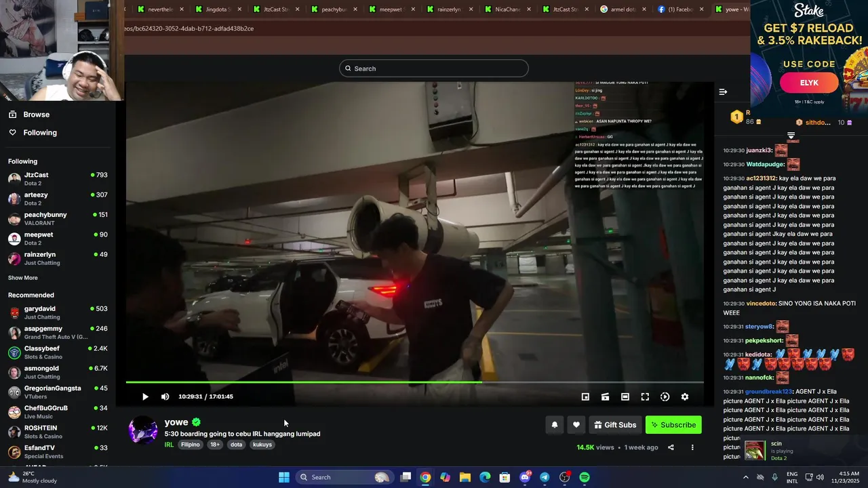The width and height of the screenshot is (868, 488).
Task: Switch to the armel dota Google tab
Action: coord(624,9)
